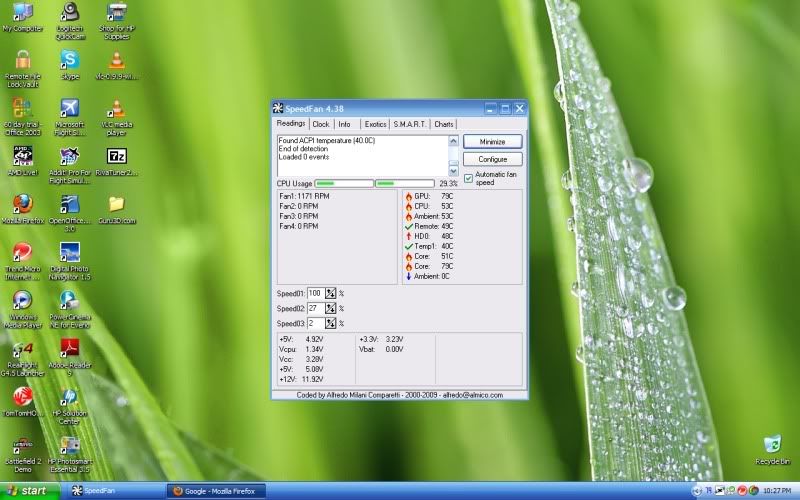Select the GPU 79C temperature reading
Viewport: 800px width, 500px height.
point(429,196)
